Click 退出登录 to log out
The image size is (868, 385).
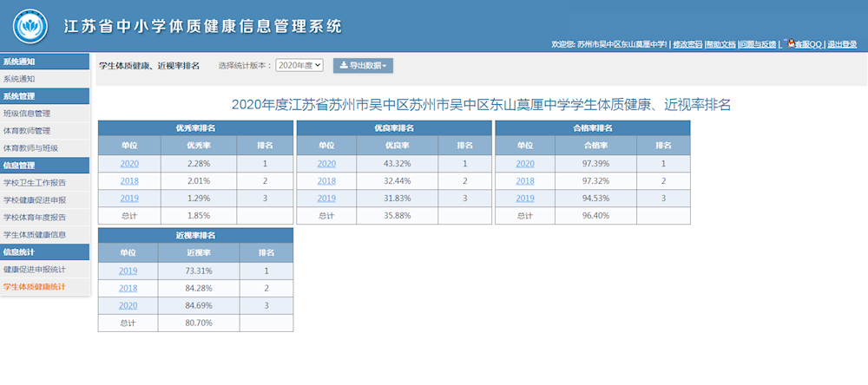pyautogui.click(x=842, y=44)
